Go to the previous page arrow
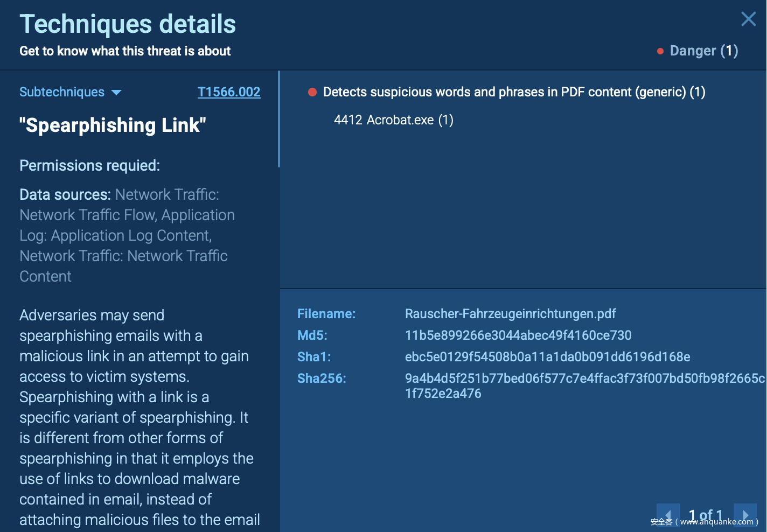The height and width of the screenshot is (532, 767). (668, 515)
